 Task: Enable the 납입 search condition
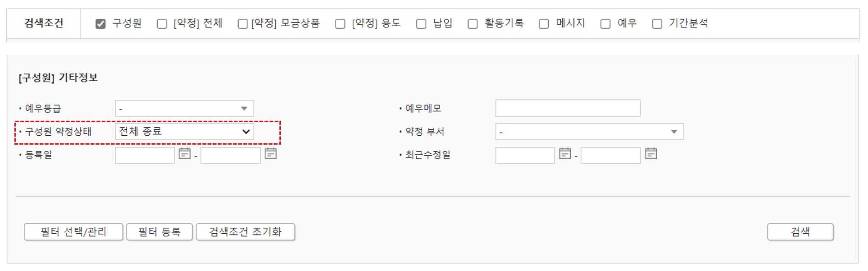421,24
